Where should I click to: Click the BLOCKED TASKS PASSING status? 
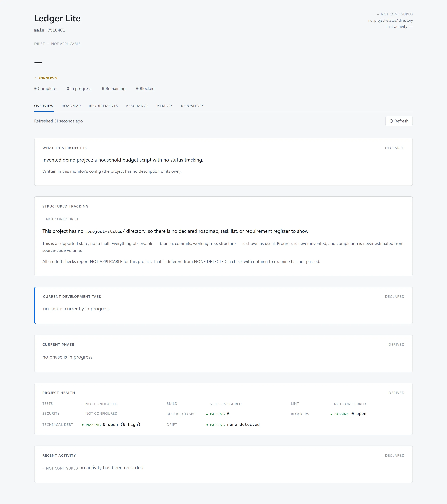[x=218, y=414]
